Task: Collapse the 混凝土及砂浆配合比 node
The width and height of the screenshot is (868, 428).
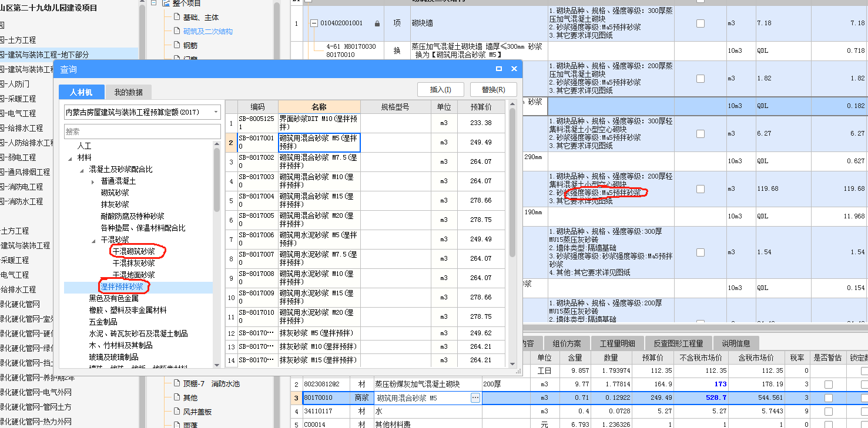Action: coord(82,170)
